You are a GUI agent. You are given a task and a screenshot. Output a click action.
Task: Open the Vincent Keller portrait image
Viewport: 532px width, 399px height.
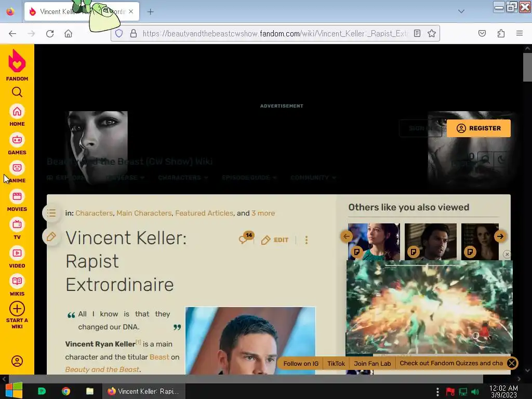[x=250, y=341]
